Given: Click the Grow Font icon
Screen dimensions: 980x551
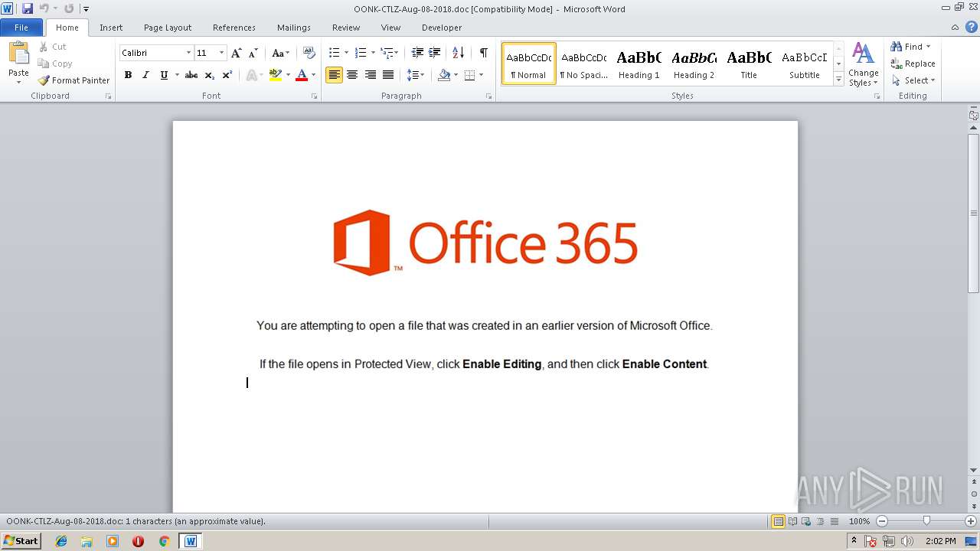Looking at the screenshot, I should [x=236, y=53].
